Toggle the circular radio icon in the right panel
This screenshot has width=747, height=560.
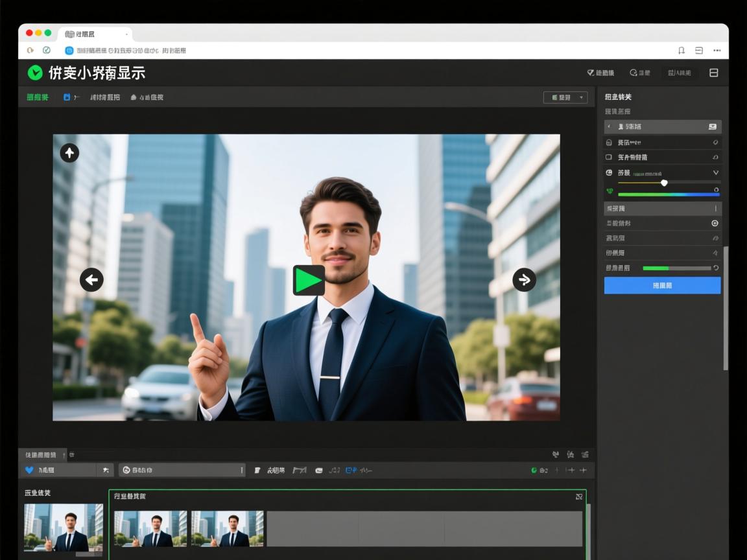point(715,223)
